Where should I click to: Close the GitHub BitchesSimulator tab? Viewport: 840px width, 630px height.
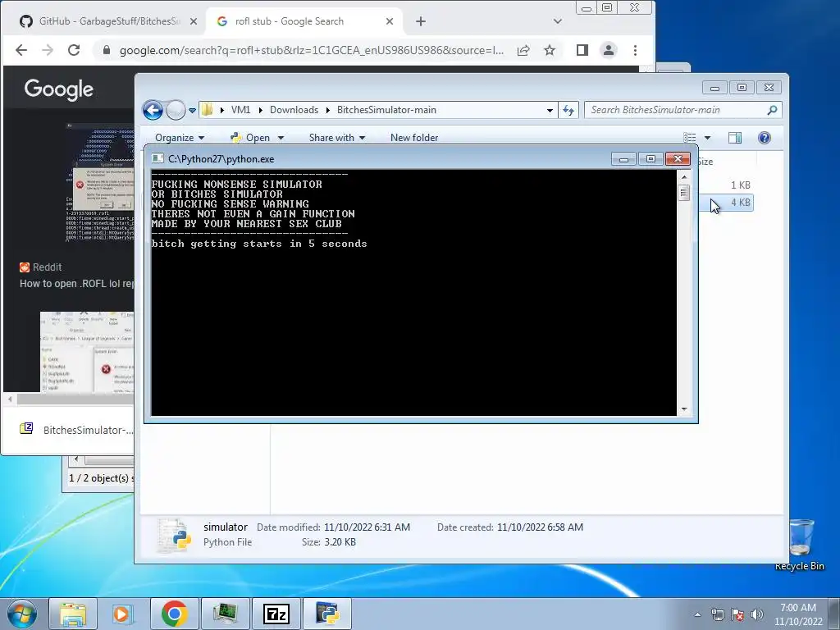coord(194,21)
